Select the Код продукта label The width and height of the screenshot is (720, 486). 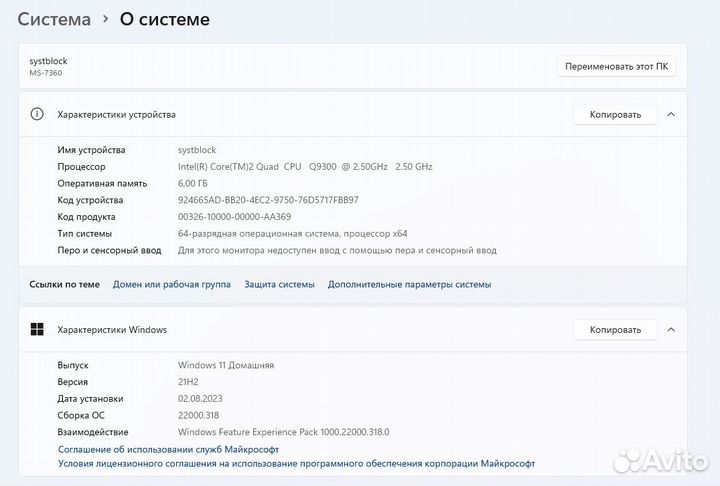coord(86,217)
